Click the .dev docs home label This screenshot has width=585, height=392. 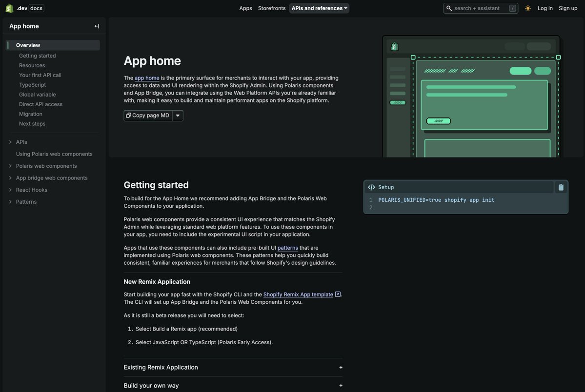30,8
